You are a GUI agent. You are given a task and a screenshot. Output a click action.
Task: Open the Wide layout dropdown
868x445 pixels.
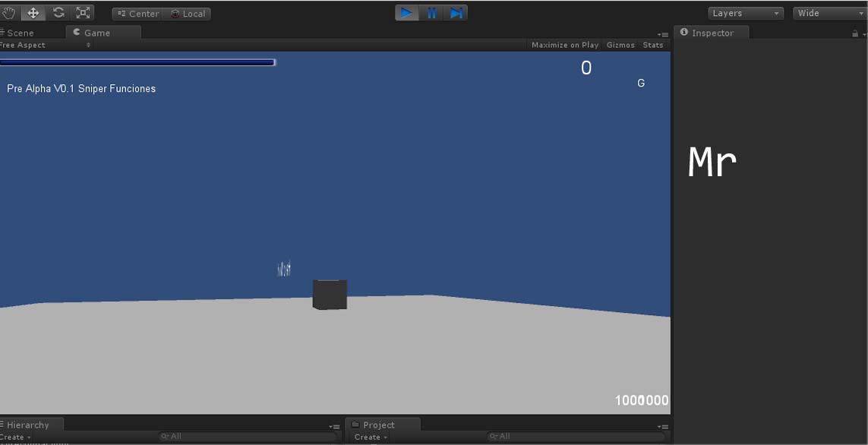coord(828,13)
